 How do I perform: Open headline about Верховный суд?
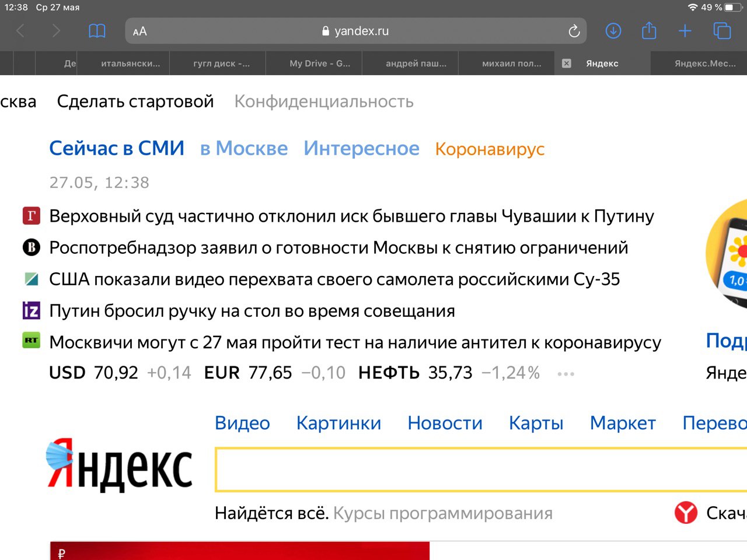351,216
